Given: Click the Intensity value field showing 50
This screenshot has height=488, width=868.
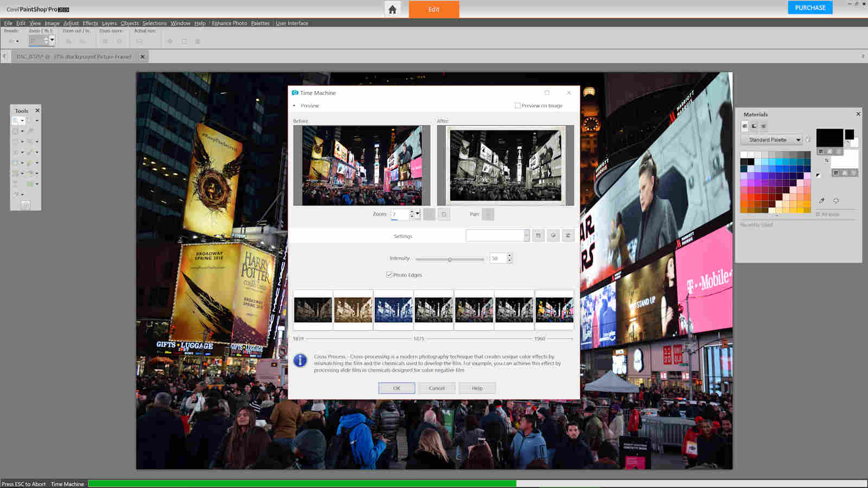Looking at the screenshot, I should pyautogui.click(x=498, y=259).
